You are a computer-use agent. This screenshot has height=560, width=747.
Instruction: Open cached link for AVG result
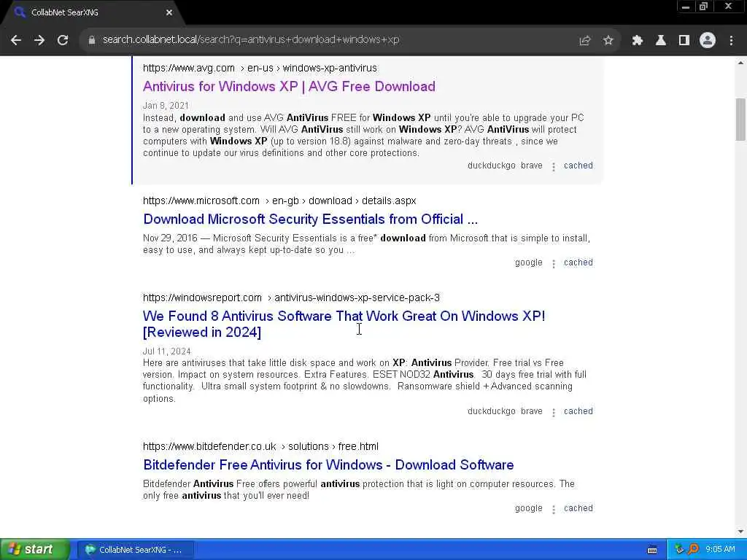coord(578,166)
